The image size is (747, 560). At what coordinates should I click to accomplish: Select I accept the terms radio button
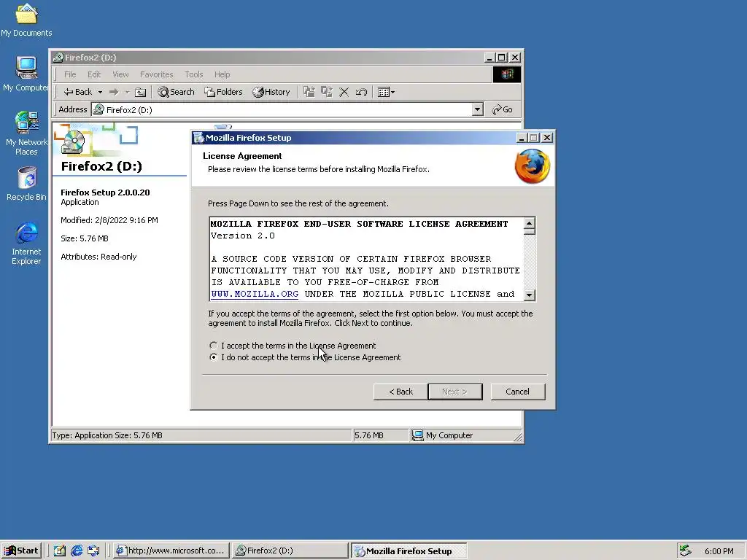click(214, 346)
